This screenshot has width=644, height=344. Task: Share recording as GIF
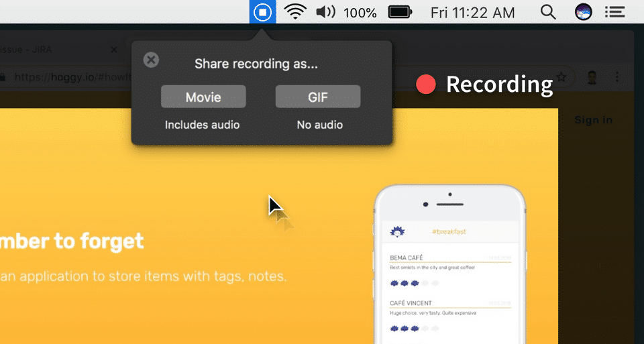point(318,97)
